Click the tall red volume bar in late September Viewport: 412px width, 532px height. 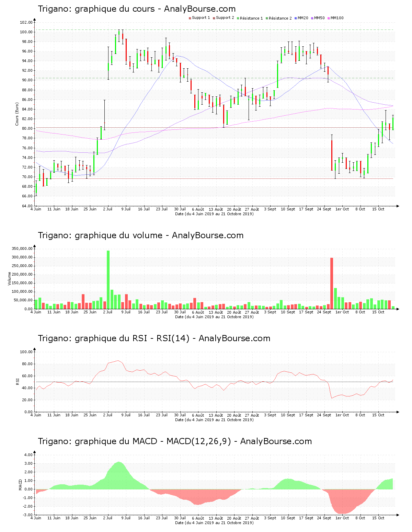coord(332,283)
